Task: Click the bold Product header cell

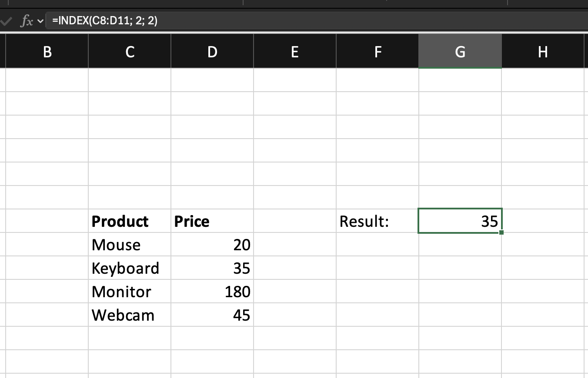Action: point(130,221)
